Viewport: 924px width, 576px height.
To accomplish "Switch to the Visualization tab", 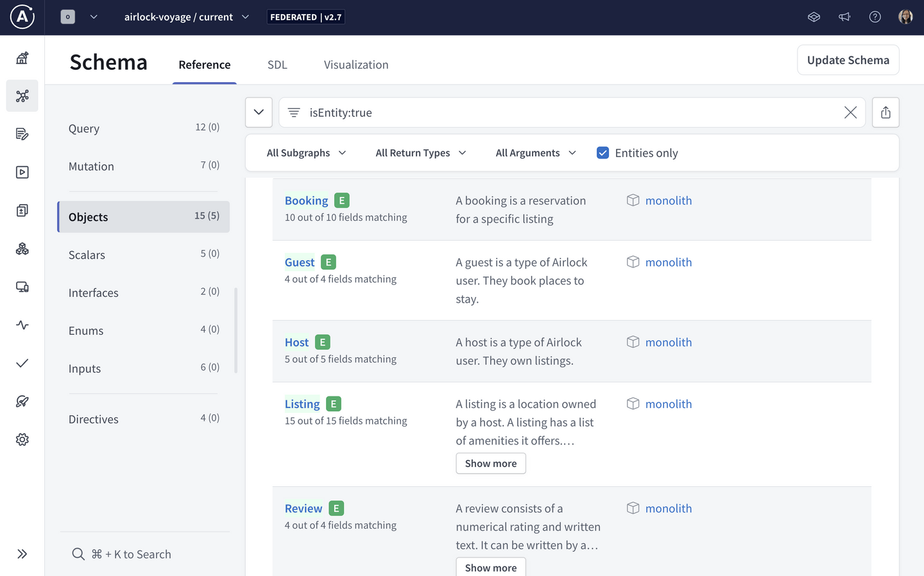I will [x=356, y=65].
